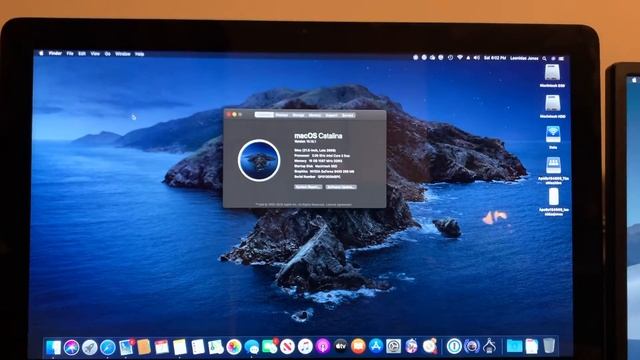The height and width of the screenshot is (360, 640).
Task: Open FaceTime green icon with badge
Action: (x=270, y=347)
